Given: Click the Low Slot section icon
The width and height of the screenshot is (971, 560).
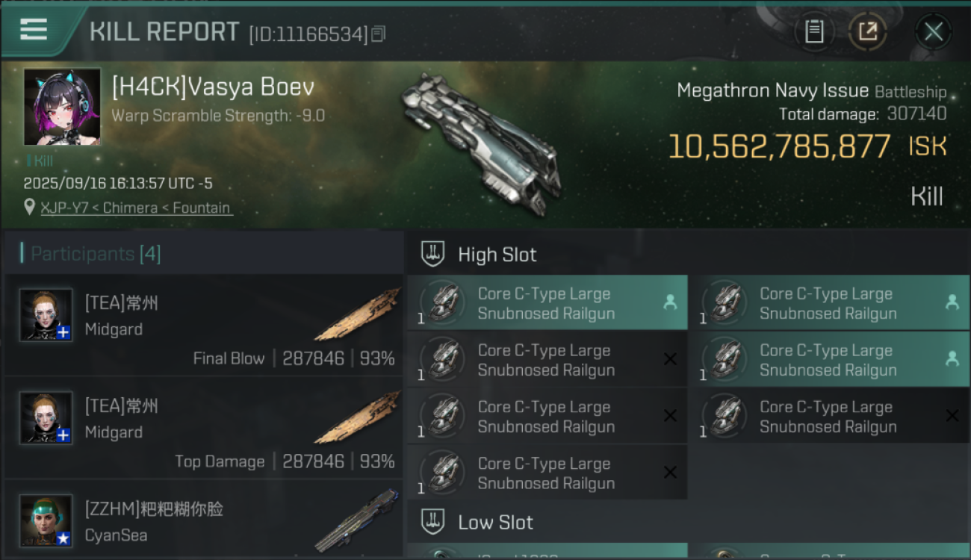Looking at the screenshot, I should pos(432,521).
